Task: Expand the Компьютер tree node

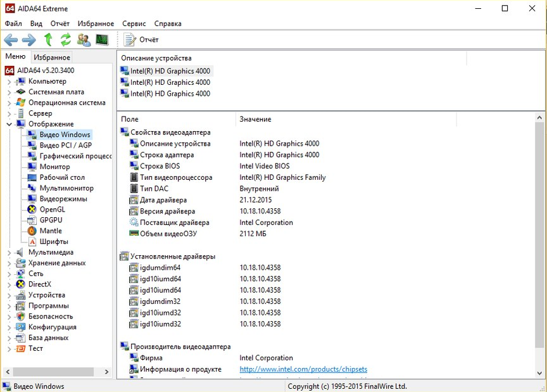Action: 9,82
